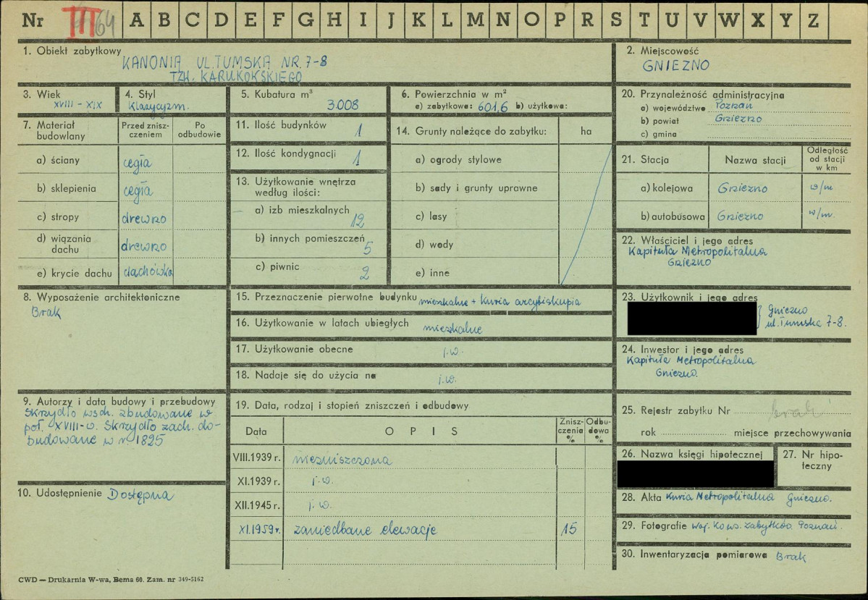Click the redacted Nazwa księgi hipotecznej box
This screenshot has width=868, height=600.
tap(694, 474)
